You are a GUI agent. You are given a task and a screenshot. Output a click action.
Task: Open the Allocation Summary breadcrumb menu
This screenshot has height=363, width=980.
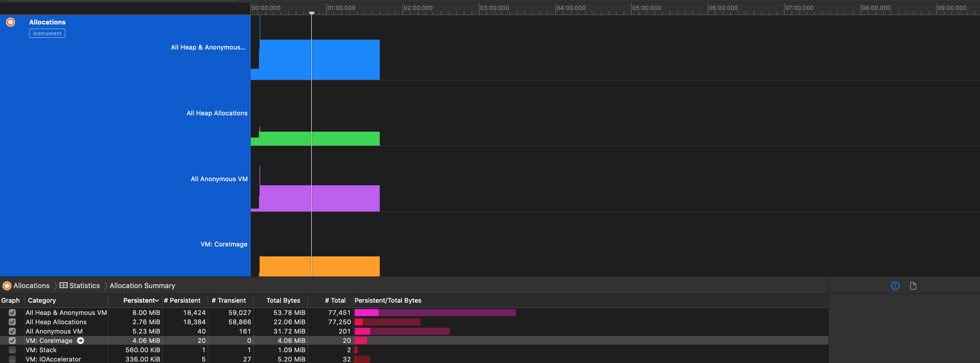[x=142, y=286]
